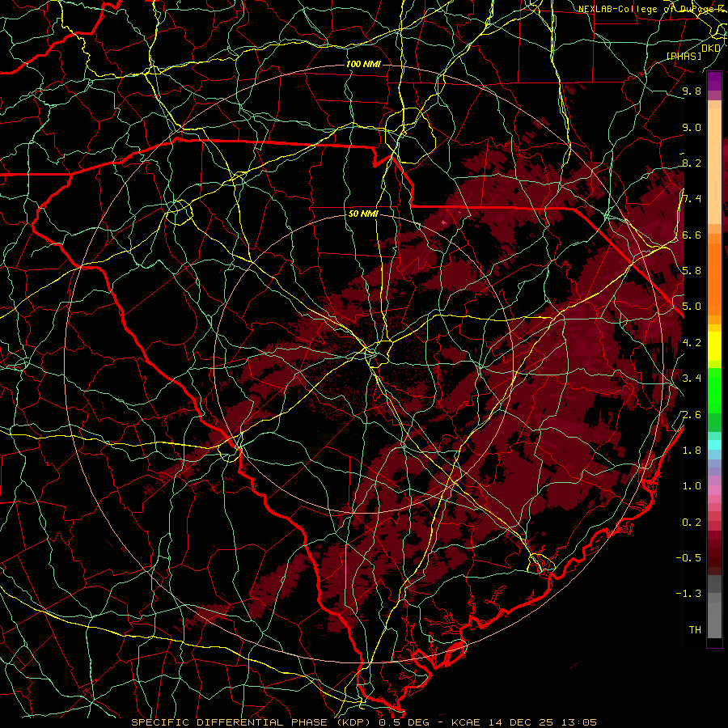
Task: Click the '[PHAS]' unit label
Action: click(x=684, y=56)
